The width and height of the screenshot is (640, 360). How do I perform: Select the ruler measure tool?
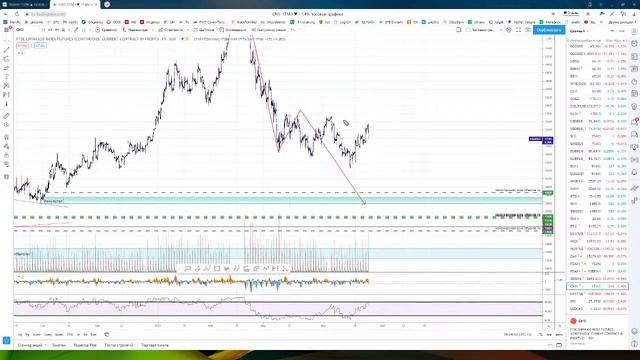6,116
